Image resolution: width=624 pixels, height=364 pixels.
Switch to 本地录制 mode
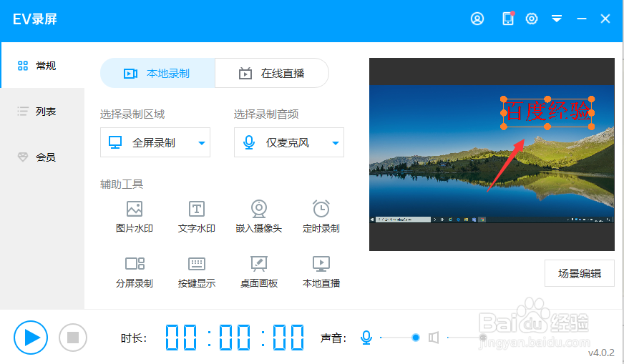157,73
